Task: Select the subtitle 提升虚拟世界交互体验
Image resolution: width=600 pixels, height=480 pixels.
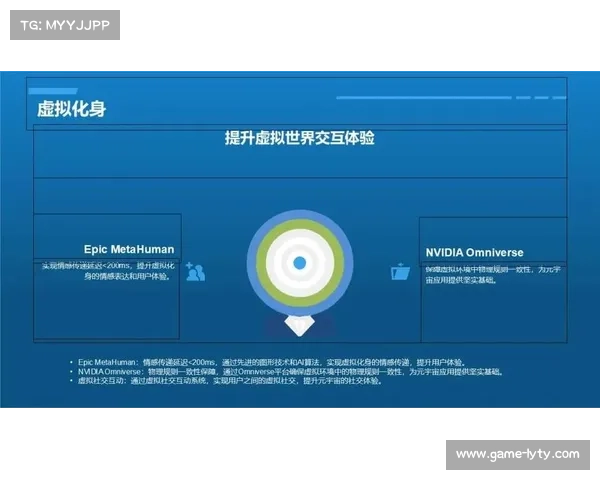Action: [300, 138]
